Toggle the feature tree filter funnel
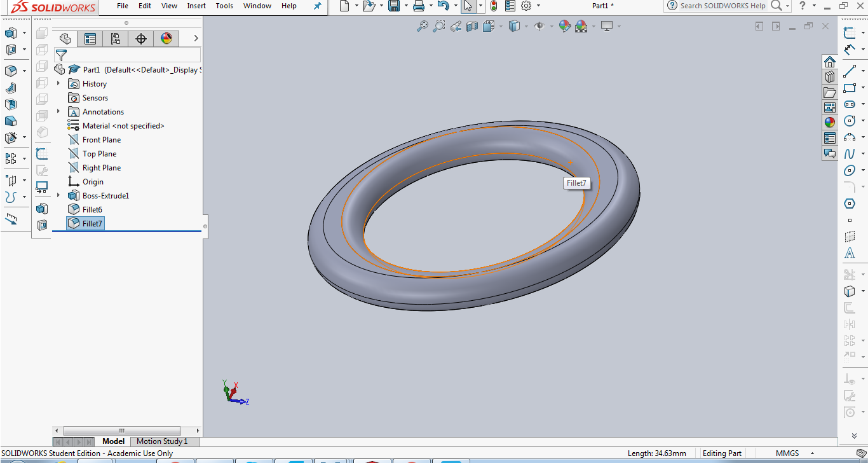Image resolution: width=868 pixels, height=463 pixels. click(x=61, y=55)
